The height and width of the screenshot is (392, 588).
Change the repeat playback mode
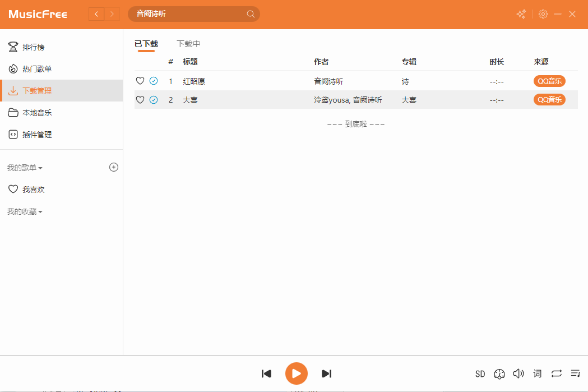556,373
